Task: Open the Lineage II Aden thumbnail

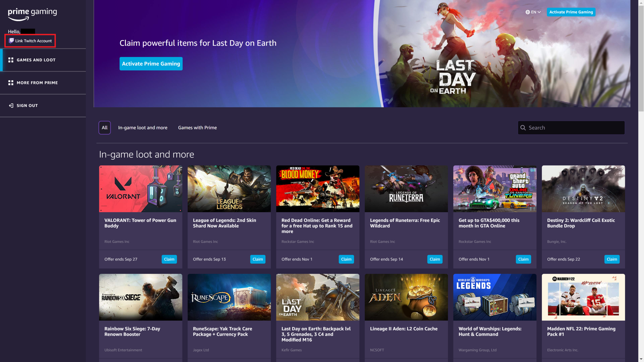Action: pyautogui.click(x=406, y=297)
